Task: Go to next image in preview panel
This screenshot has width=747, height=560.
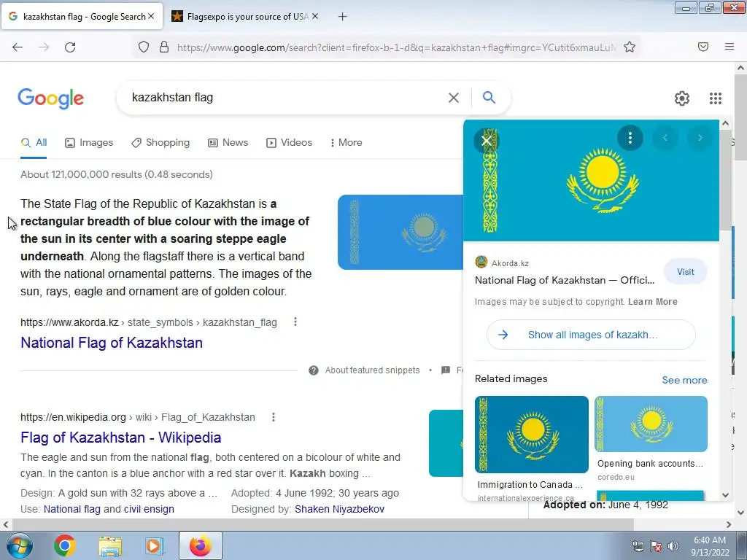Action: 700,138
